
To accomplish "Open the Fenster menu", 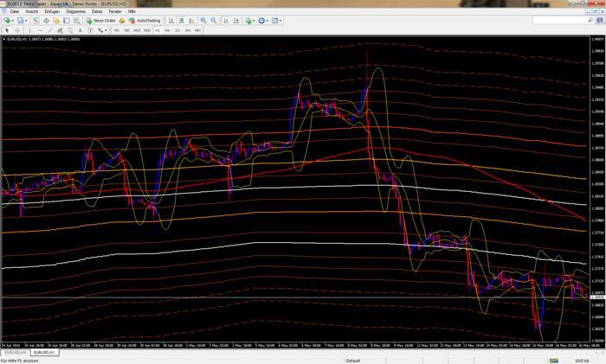I will 115,11.
